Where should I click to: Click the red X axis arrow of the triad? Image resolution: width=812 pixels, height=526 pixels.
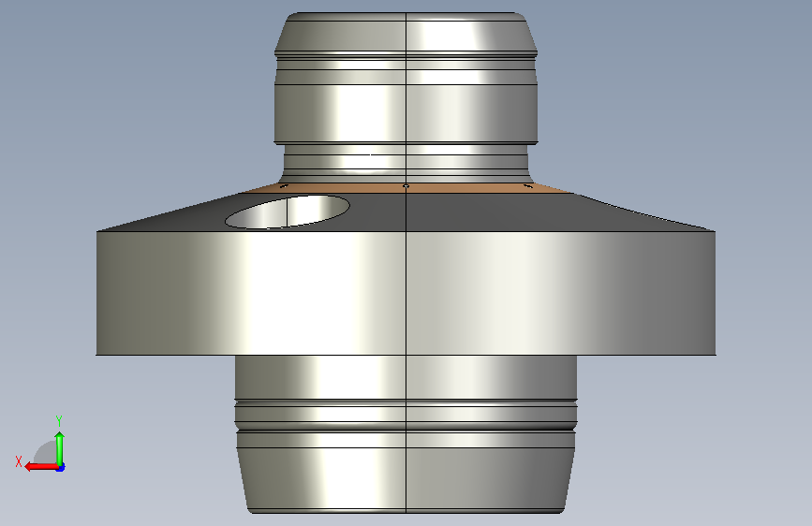coord(41,466)
